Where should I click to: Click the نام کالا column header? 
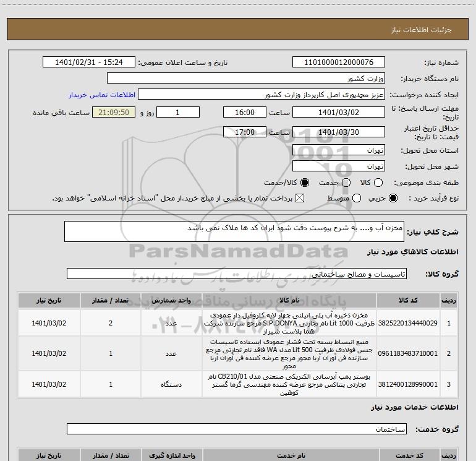[x=289, y=300]
